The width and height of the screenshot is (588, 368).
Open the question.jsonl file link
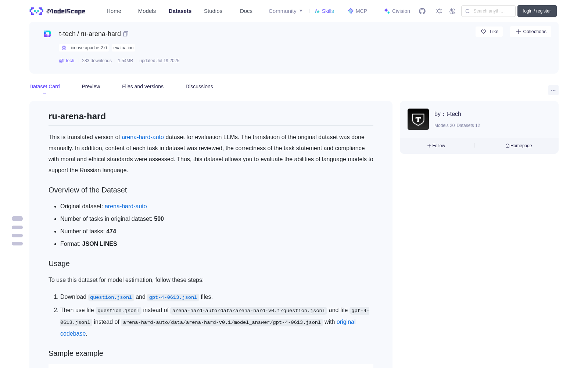111,297
